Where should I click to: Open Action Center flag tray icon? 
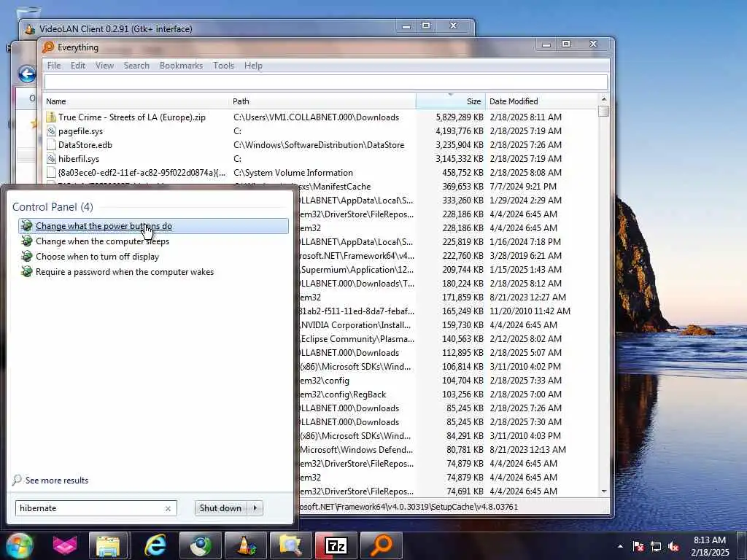[638, 546]
